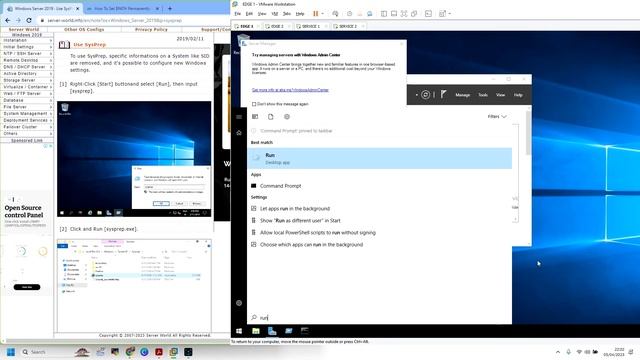This screenshot has height=360, width=640.
Task: Click the revert snapshot icon in VMware toolbar
Action: point(360,13)
